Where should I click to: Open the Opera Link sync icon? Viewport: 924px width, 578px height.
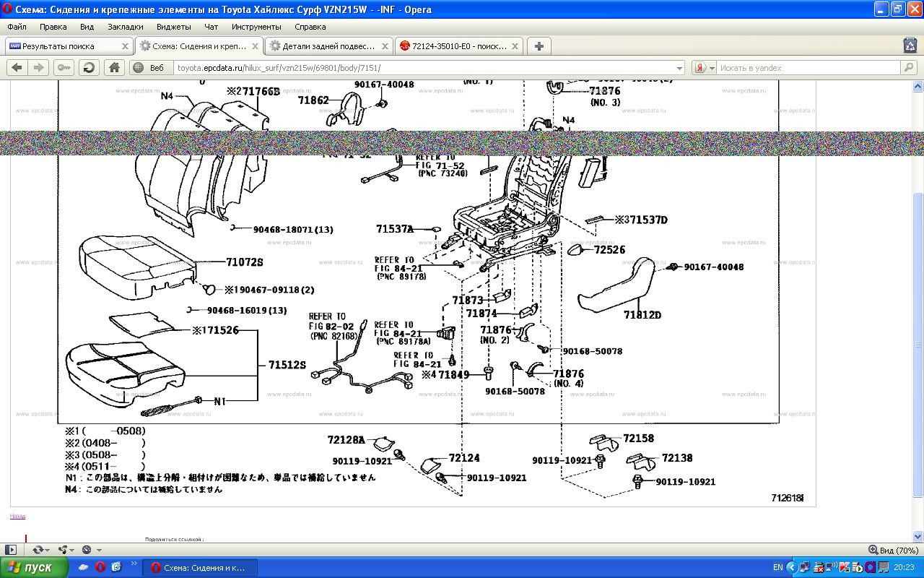40,550
